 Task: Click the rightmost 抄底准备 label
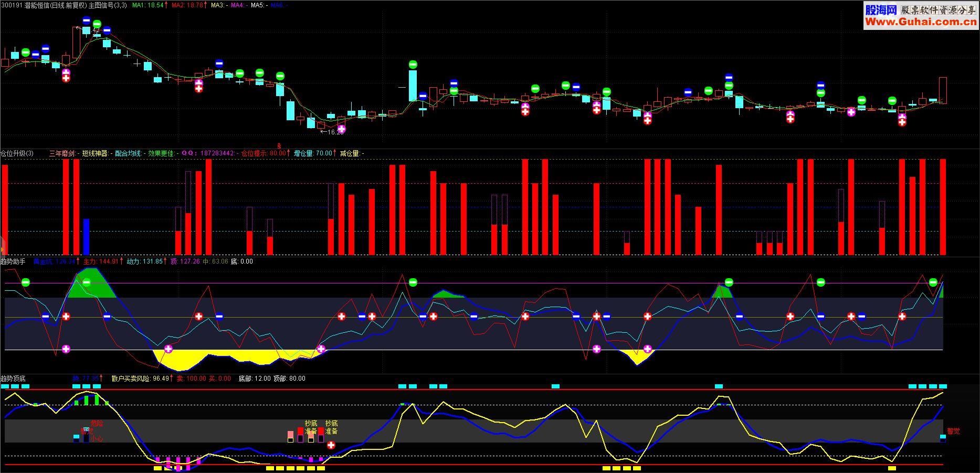click(x=331, y=427)
